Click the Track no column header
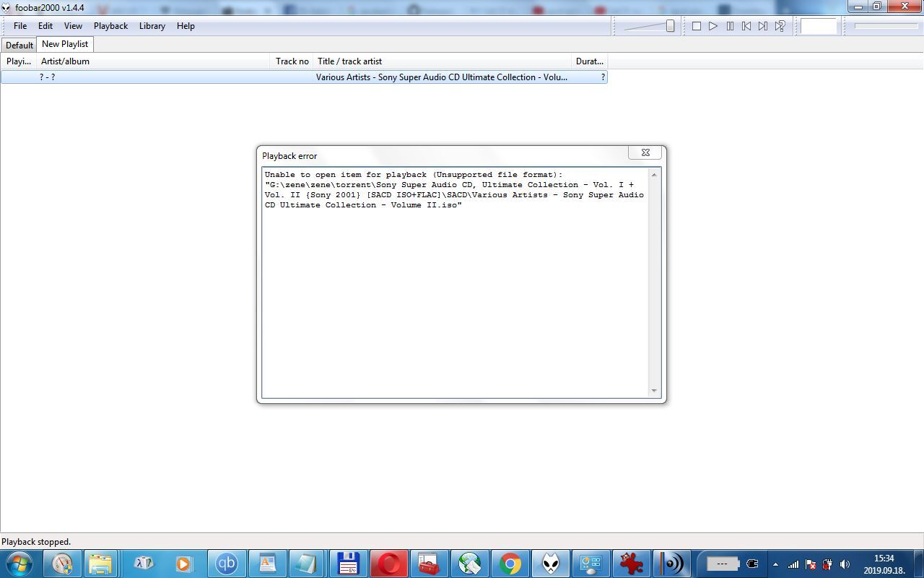This screenshot has width=924, height=578. tap(292, 61)
